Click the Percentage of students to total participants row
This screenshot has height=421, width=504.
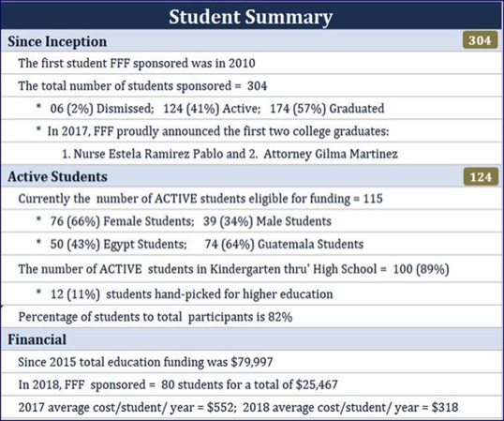251,317
